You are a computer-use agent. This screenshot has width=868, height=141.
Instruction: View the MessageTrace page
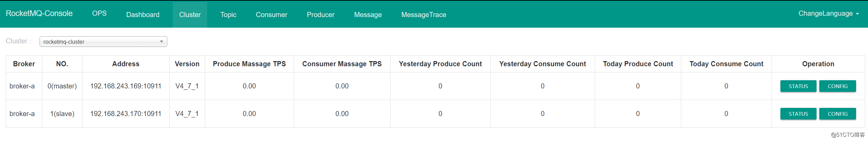pos(424,15)
